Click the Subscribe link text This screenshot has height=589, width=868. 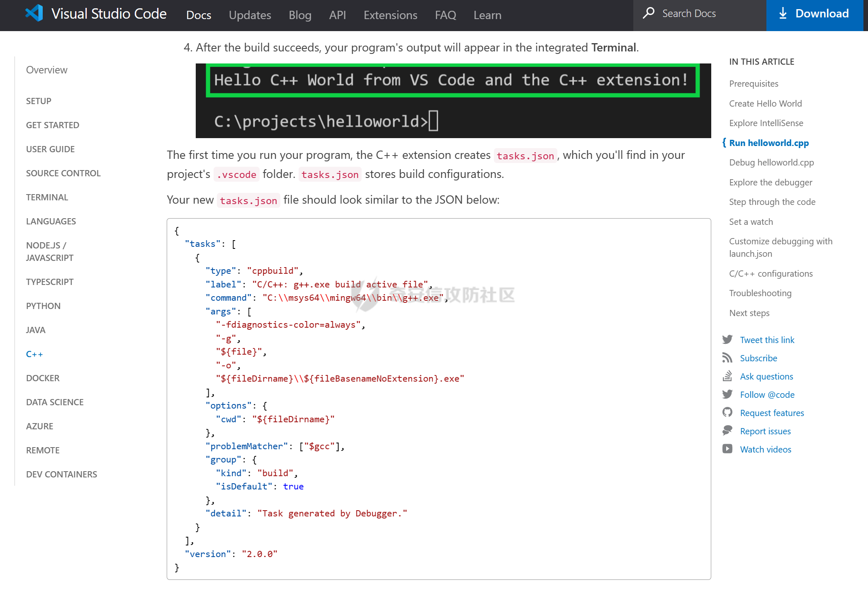coord(759,358)
